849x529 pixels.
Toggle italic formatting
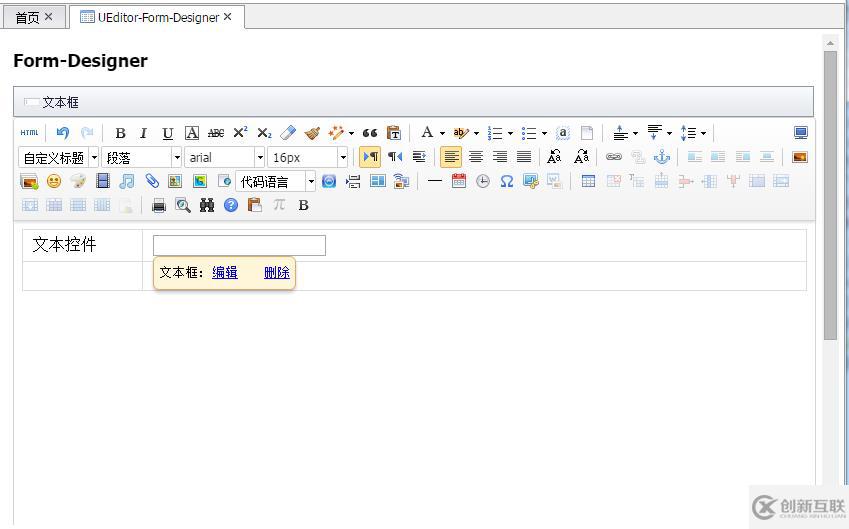pyautogui.click(x=143, y=133)
